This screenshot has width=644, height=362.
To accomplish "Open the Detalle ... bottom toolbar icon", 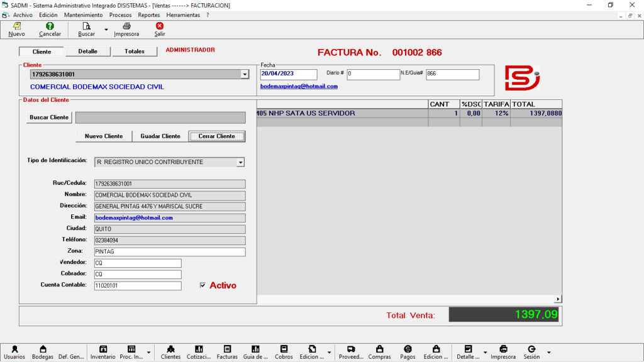I will (x=468, y=349).
